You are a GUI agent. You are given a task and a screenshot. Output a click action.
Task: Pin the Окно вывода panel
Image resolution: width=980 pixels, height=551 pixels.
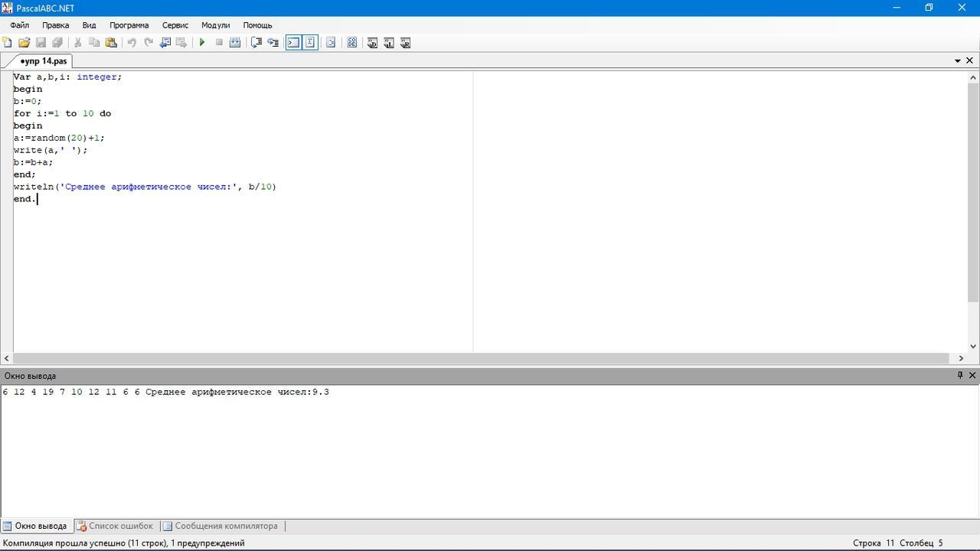coord(960,375)
